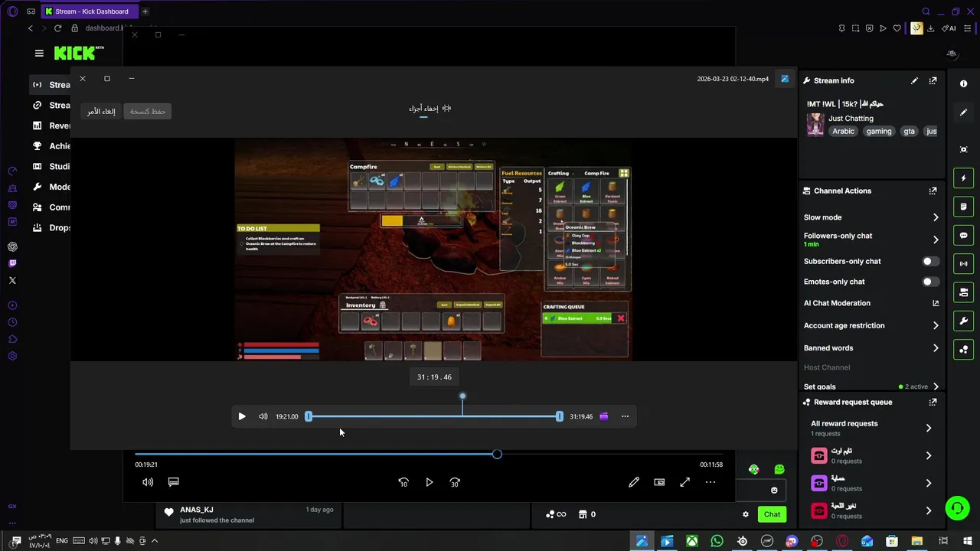This screenshot has height=551, width=980.
Task: Click the trim end handle at 31:19.46
Action: [560, 416]
